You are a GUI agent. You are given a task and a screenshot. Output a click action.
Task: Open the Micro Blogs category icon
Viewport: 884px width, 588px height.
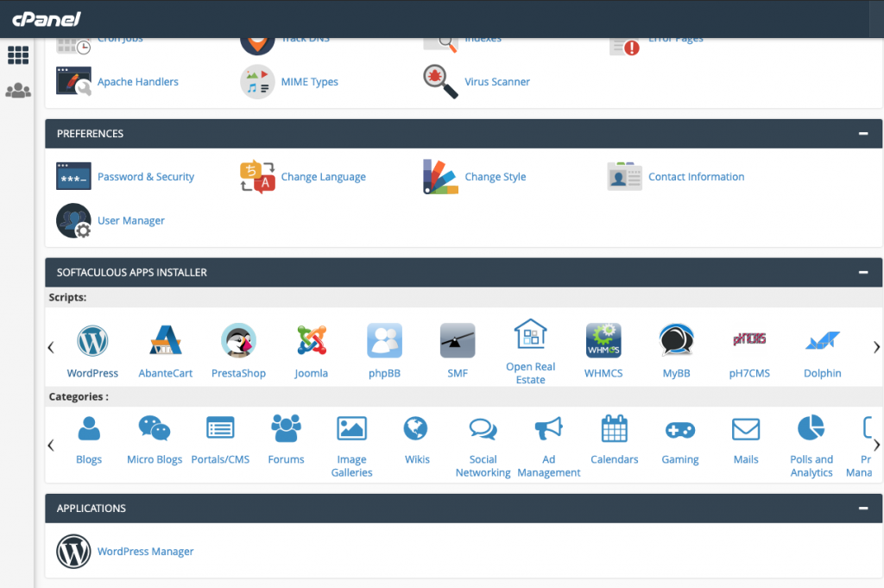155,428
